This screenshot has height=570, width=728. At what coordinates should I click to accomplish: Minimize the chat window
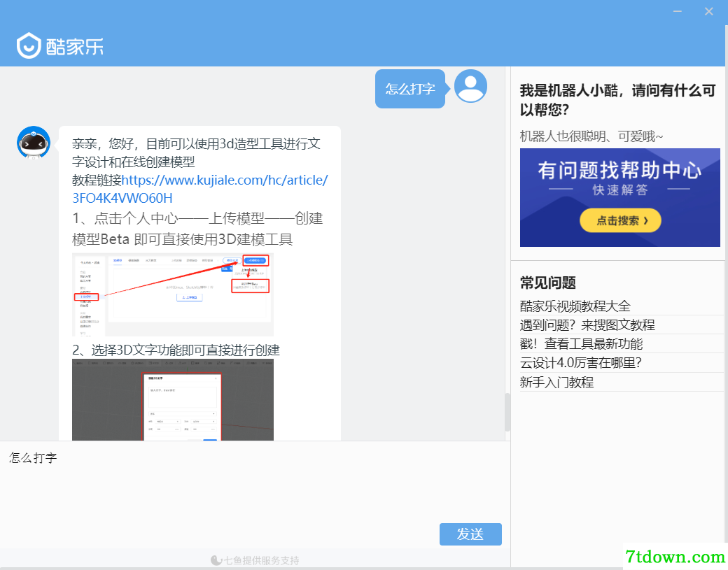pos(678,11)
